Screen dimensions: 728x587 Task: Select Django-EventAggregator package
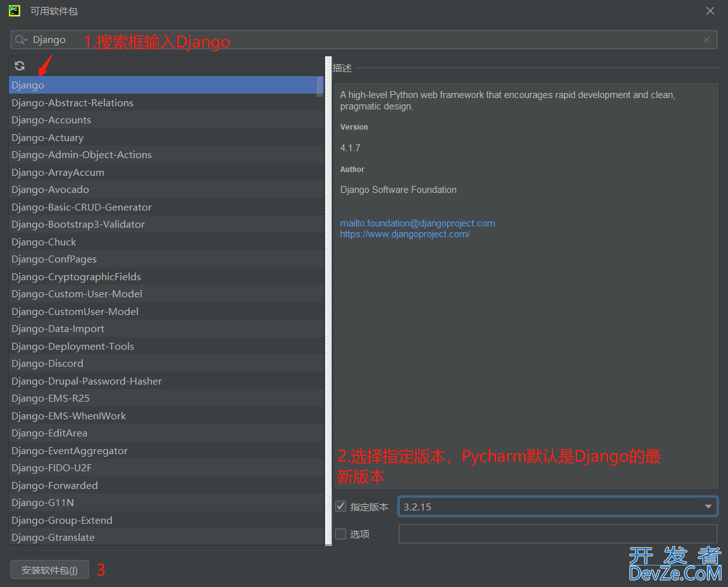166,451
